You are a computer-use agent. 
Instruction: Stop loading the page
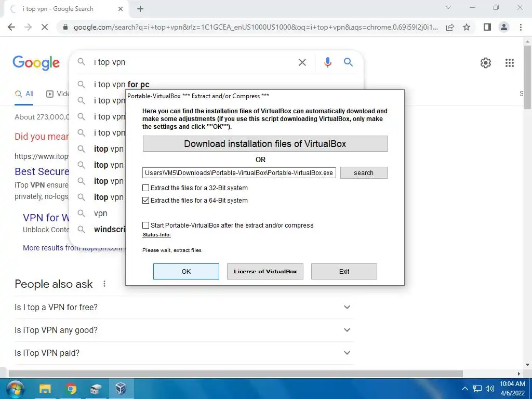tap(45, 27)
